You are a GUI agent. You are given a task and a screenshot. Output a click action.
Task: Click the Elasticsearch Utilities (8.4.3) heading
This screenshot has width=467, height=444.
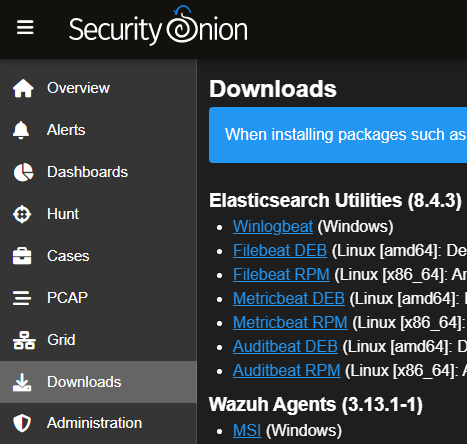click(335, 201)
